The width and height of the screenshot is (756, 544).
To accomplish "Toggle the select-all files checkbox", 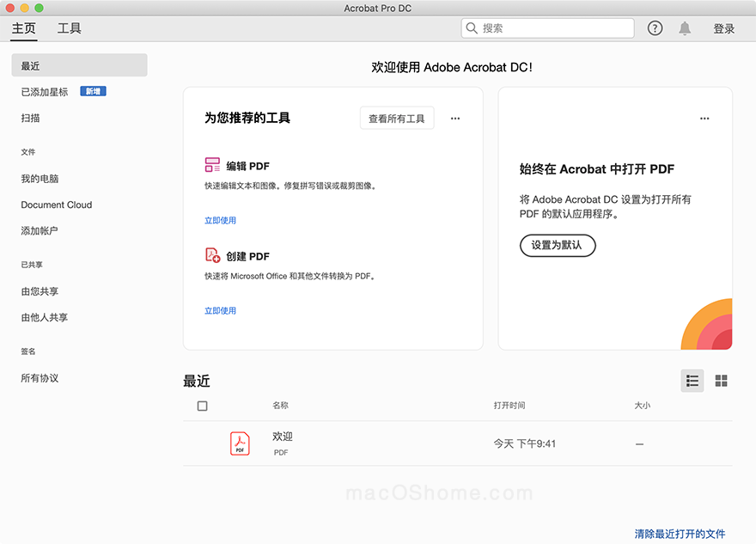I will 203,406.
